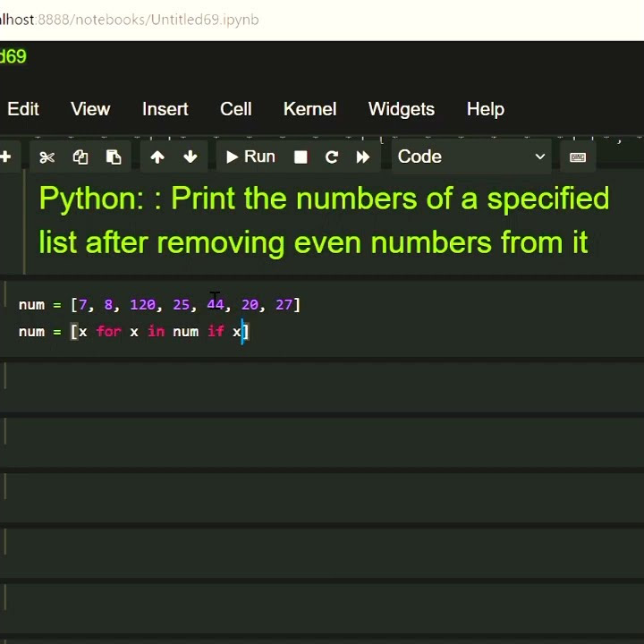
Task: Click the number 27 in the list
Action: [x=284, y=305]
